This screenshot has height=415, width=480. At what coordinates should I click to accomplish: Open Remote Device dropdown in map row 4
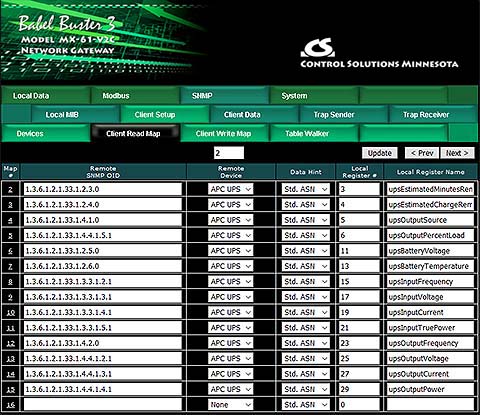[230, 220]
